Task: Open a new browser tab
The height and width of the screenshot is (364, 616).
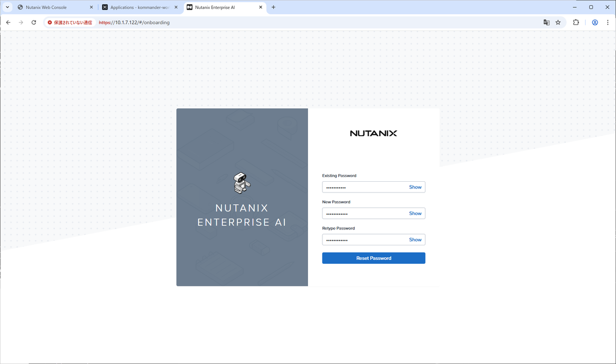Action: (x=273, y=7)
